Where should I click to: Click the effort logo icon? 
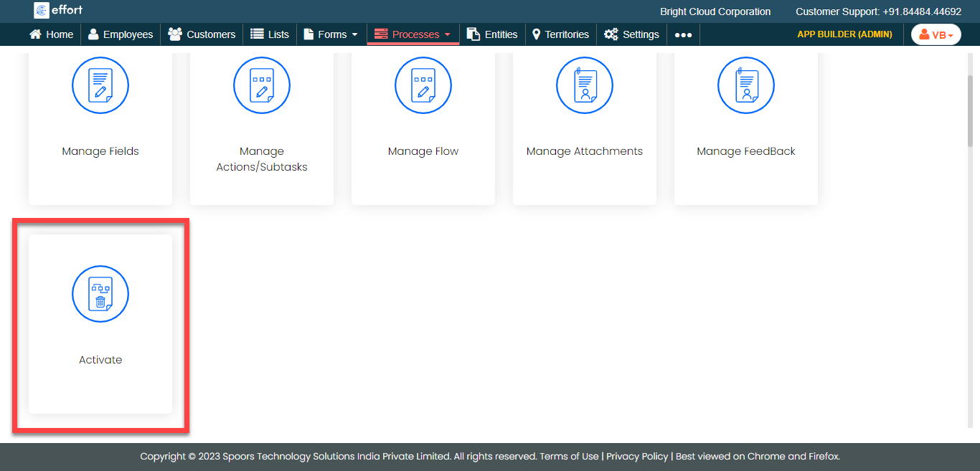coord(42,11)
